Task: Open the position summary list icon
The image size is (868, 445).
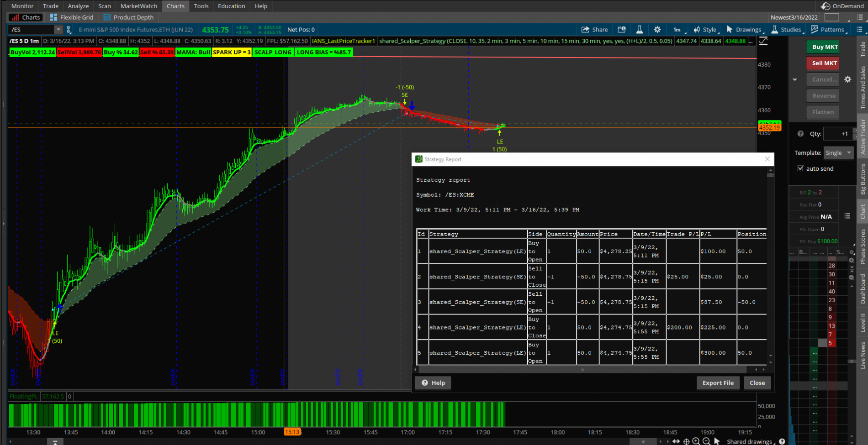Action: 847,216
